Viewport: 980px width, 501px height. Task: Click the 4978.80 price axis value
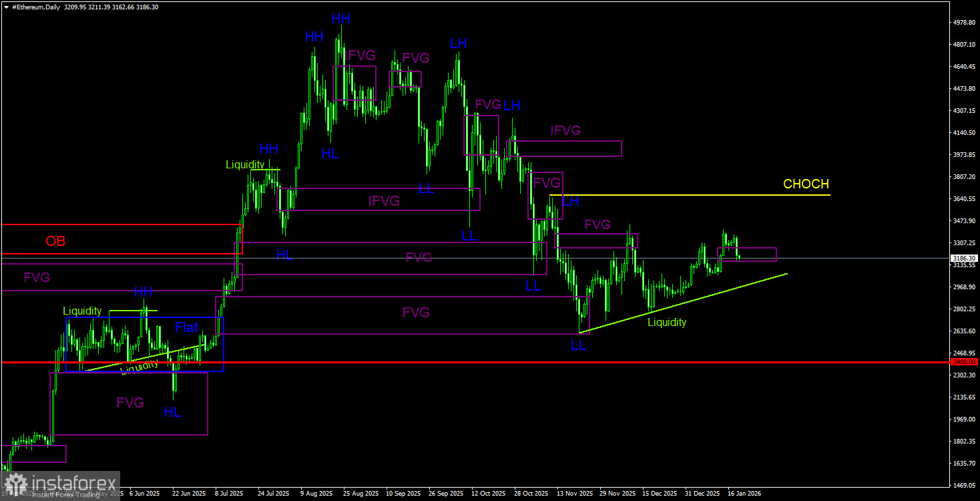(964, 22)
